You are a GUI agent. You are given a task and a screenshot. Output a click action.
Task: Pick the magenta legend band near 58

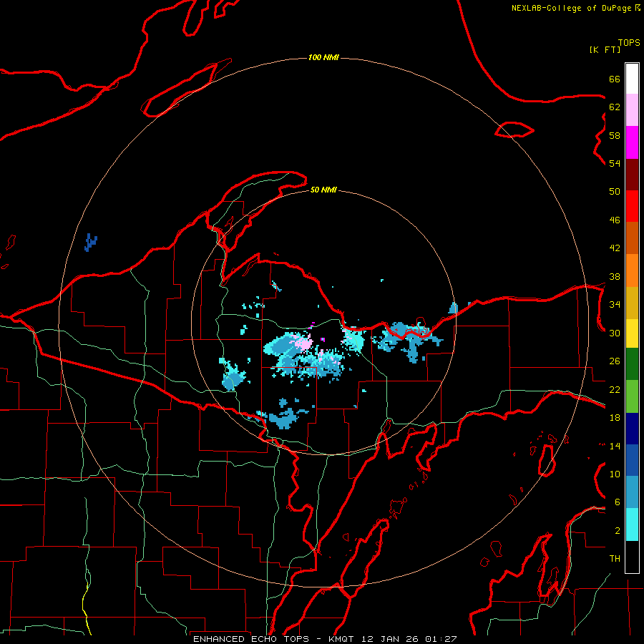(x=632, y=142)
